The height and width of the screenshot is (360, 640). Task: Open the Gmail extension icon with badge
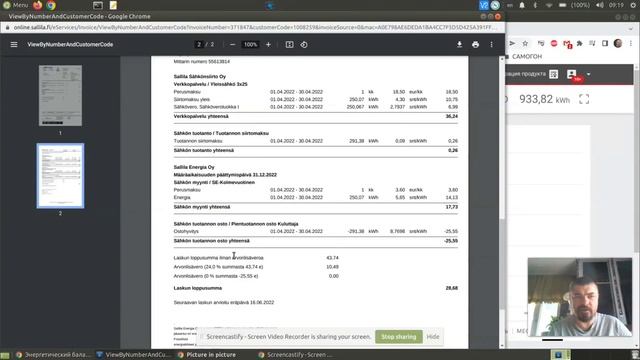[x=567, y=44]
